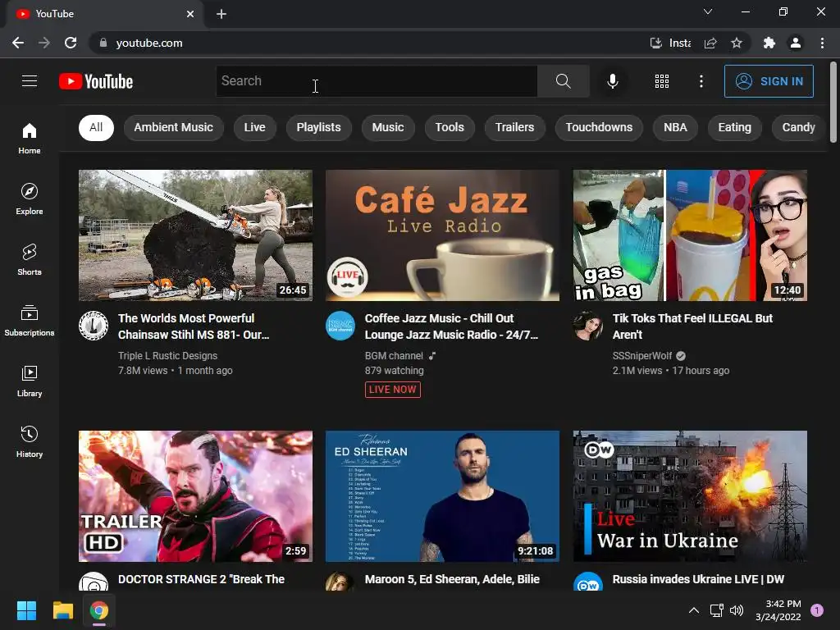Bookmark this page with star icon
Viewport: 840px width, 630px height.
tap(737, 43)
